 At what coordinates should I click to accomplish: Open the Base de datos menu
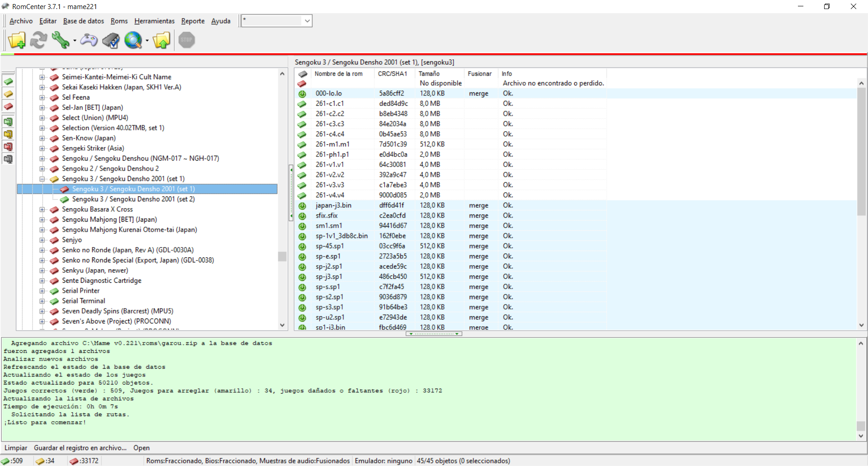click(84, 21)
